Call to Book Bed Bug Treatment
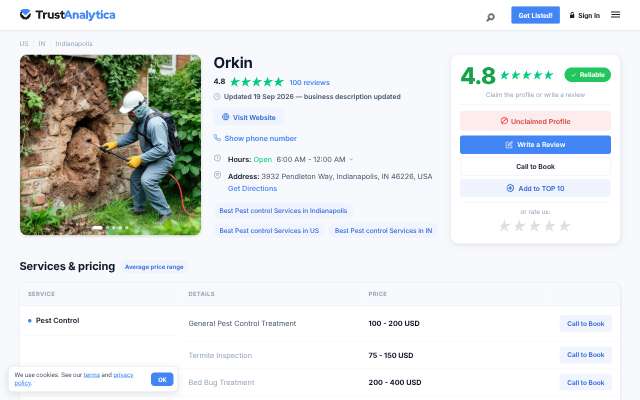 pos(585,382)
